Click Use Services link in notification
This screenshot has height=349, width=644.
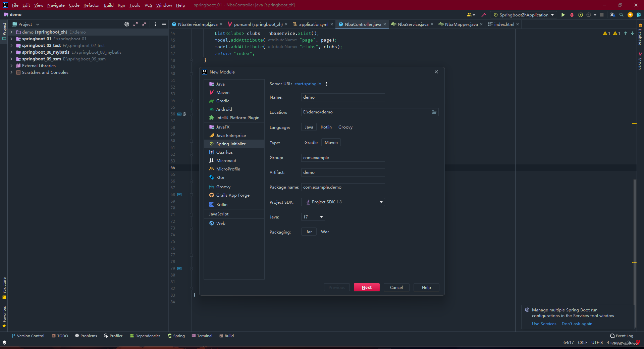click(x=544, y=324)
